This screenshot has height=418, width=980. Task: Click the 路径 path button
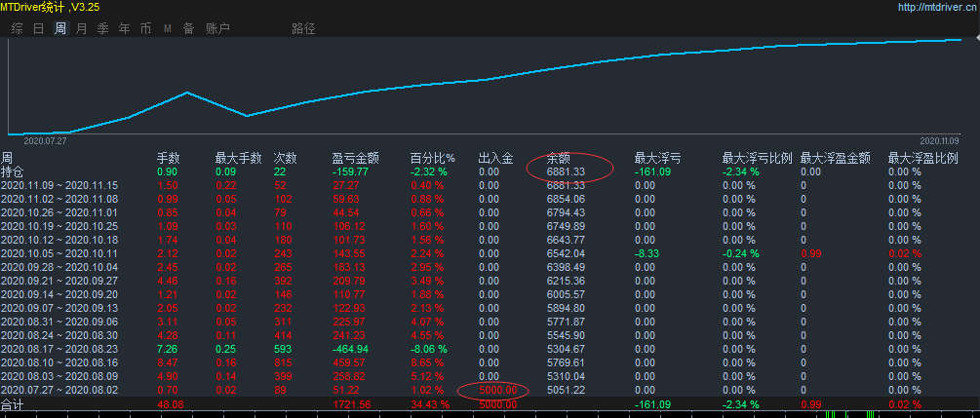(x=303, y=28)
